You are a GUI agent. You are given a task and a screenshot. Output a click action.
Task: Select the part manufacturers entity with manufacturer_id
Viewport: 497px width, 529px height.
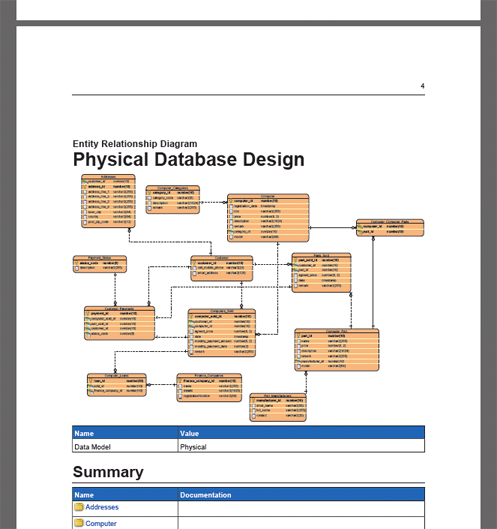[278, 408]
